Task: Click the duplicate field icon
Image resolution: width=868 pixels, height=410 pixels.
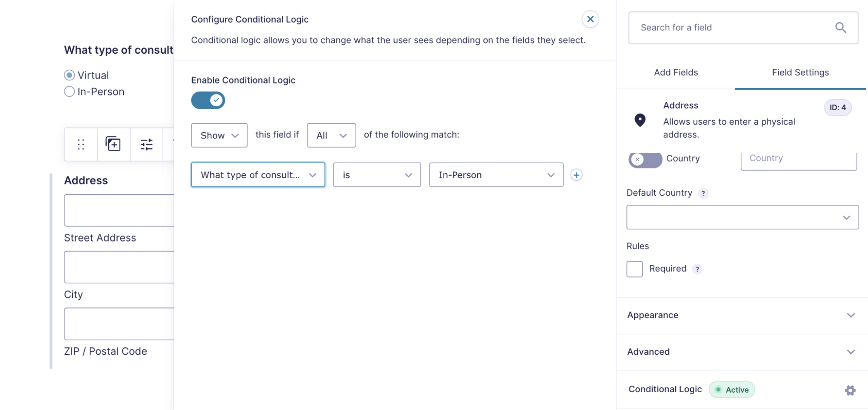Action: point(113,144)
